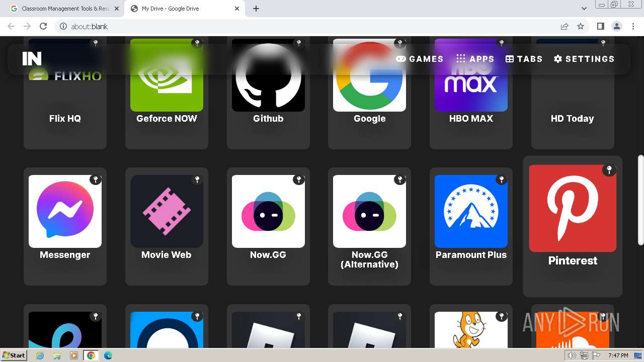
Task: Open Chrome's three-dot menu
Action: (633, 26)
